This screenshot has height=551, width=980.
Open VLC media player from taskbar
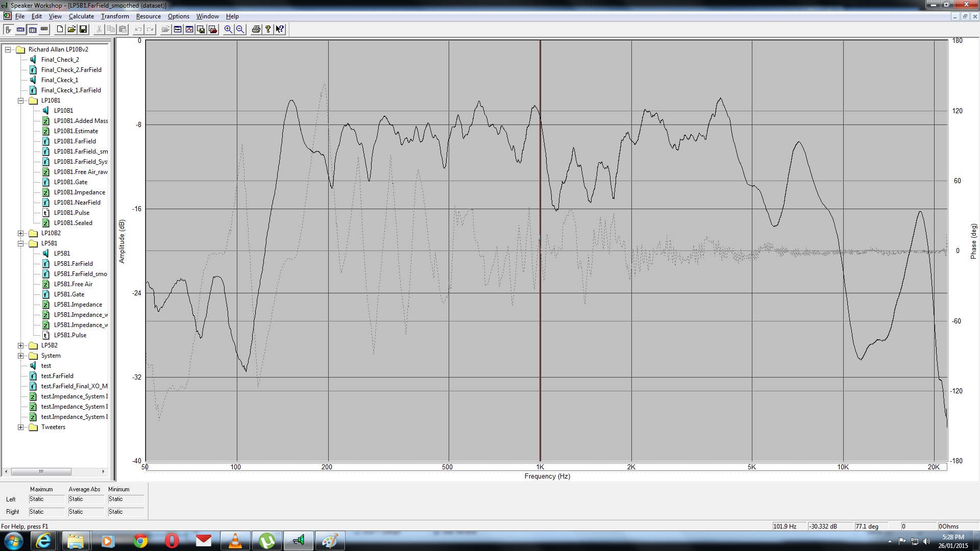pos(235,541)
